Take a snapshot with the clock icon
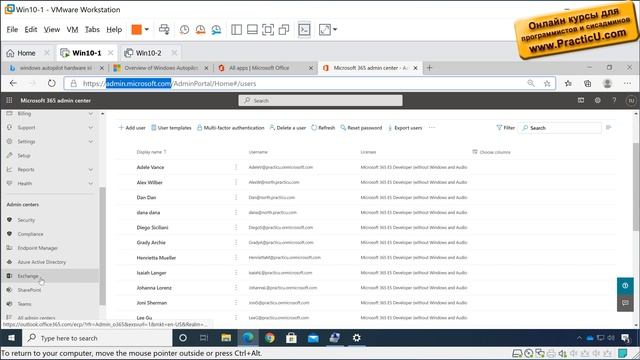Image resolution: width=640 pixels, height=360 pixels. 184,29
